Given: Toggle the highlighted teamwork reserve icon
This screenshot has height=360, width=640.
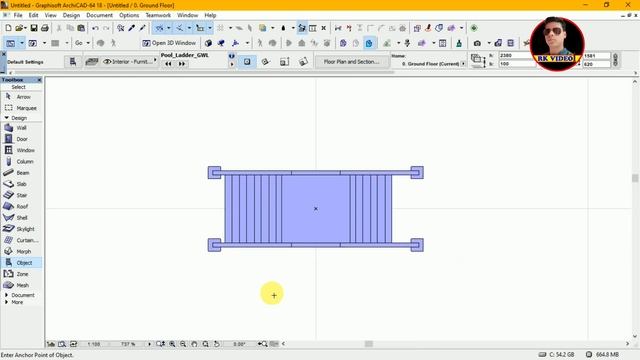Looking at the screenshot, I should click(369, 43).
